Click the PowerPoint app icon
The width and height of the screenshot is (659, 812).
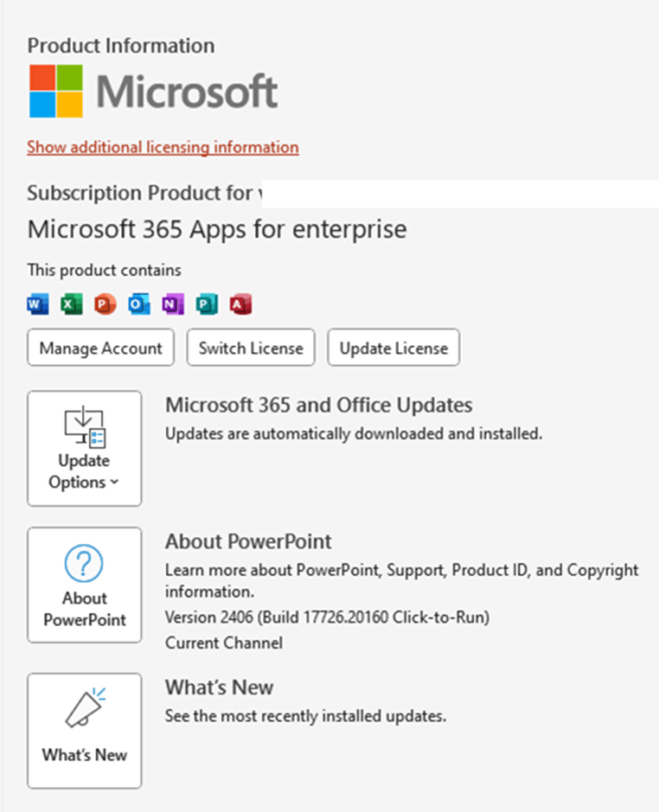[x=106, y=304]
